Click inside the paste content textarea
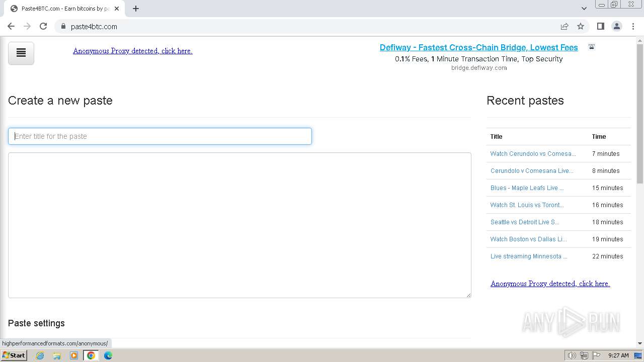 pos(239,225)
